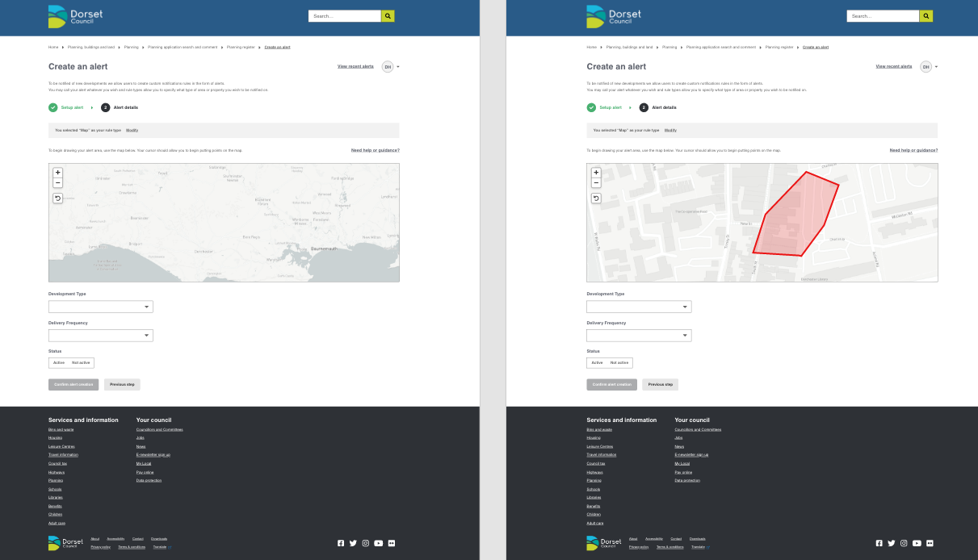The height and width of the screenshot is (560, 978).
Task: Open the Delivery Frequency dropdown
Action: (x=100, y=335)
